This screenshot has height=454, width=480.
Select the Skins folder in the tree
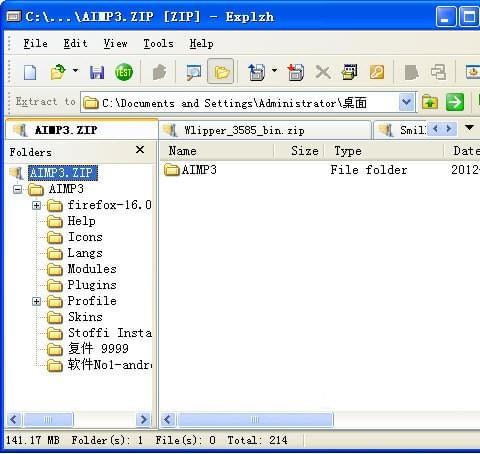point(85,317)
